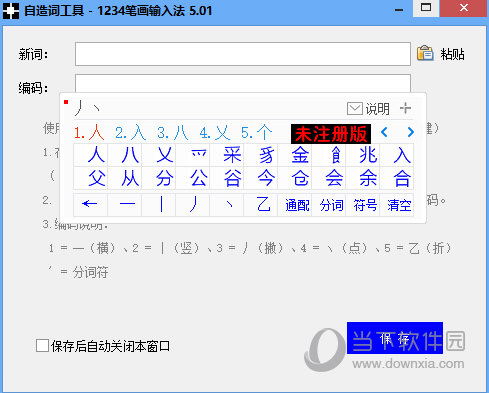
Task: Select candidate 4. 乂
Action: pos(215,133)
